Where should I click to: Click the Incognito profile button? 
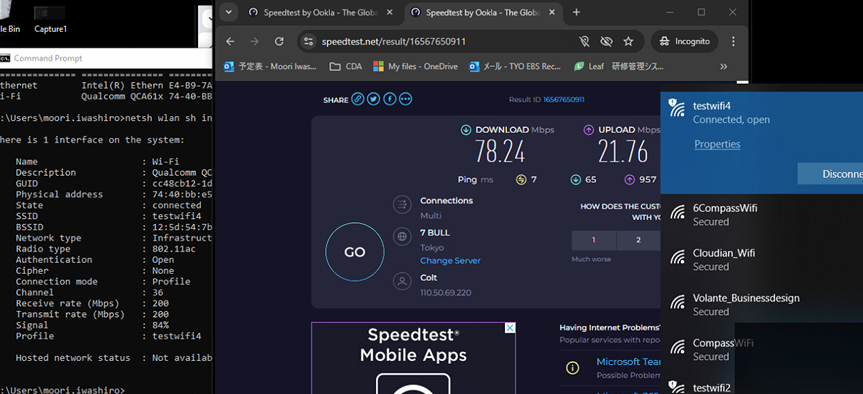[685, 41]
